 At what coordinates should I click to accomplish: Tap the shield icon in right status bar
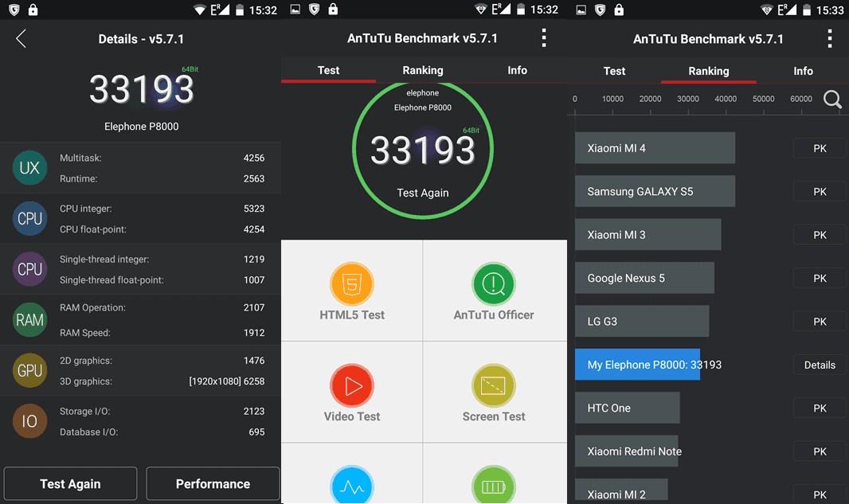pos(600,10)
